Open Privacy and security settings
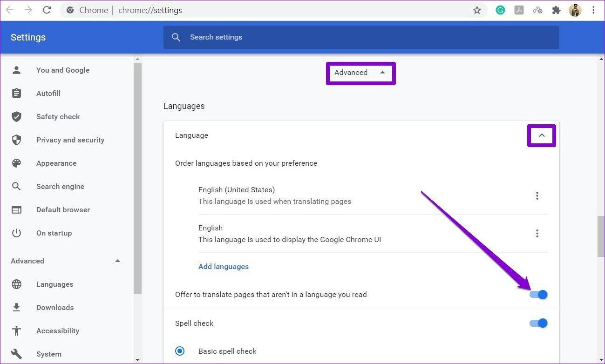The width and height of the screenshot is (605, 364). tap(70, 140)
